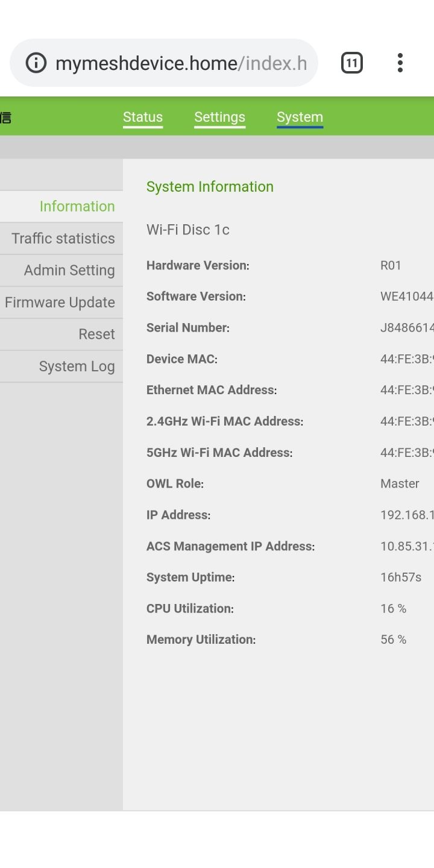Click the System Uptime value 16h57s

pyautogui.click(x=401, y=577)
